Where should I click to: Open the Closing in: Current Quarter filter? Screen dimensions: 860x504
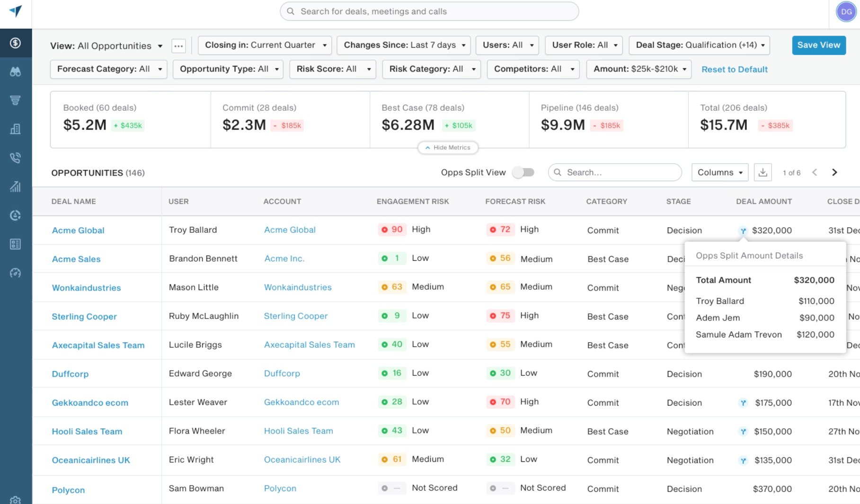tap(265, 45)
